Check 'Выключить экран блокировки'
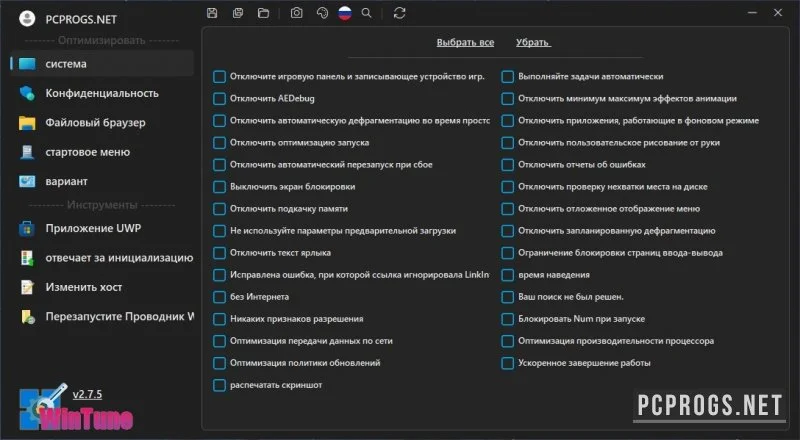This screenshot has width=800, height=440. (x=219, y=187)
